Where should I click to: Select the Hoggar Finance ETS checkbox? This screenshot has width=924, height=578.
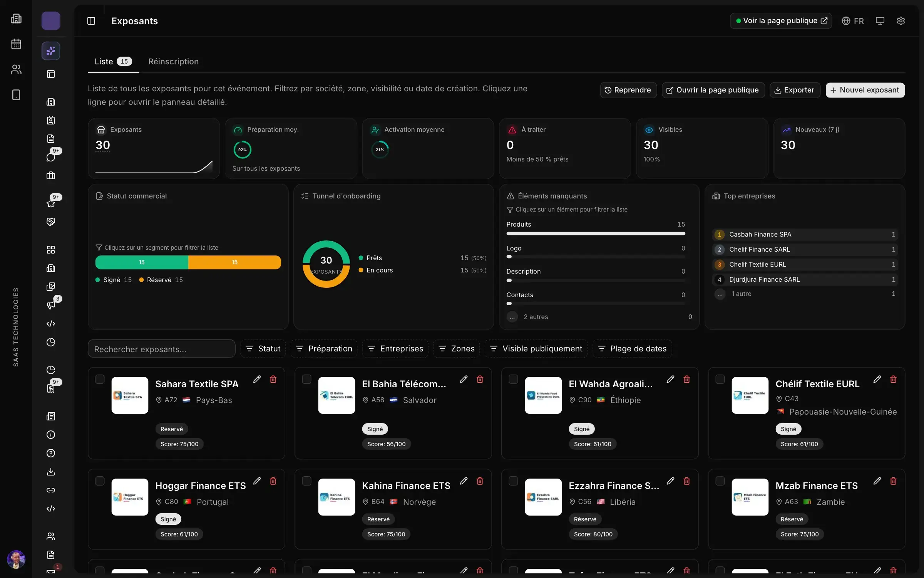[x=100, y=481]
